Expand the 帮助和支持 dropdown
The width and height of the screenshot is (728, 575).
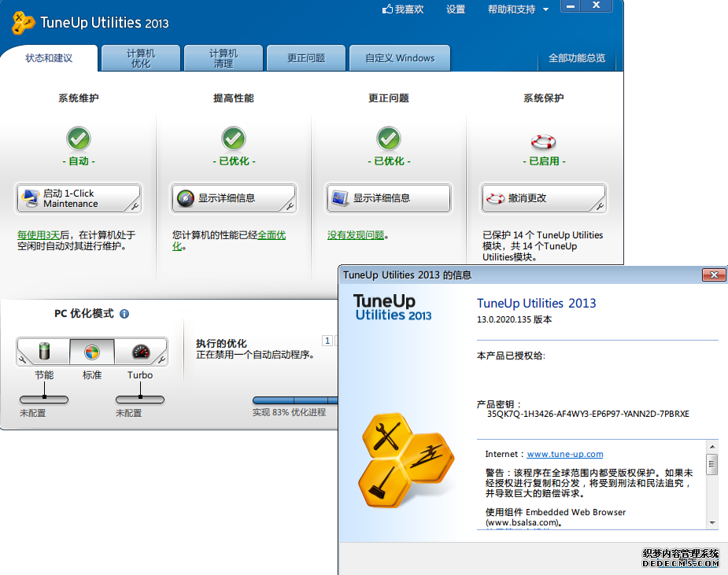click(x=518, y=9)
